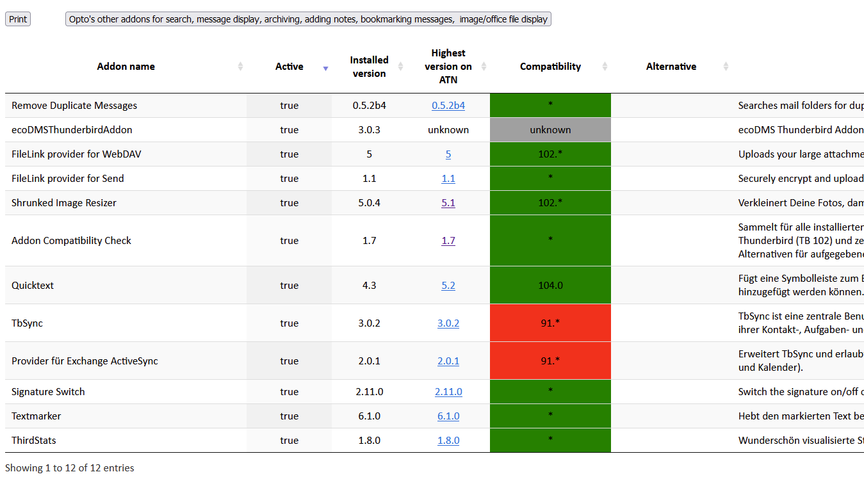Click grey unknown compatibility cell for ecoDMS

click(550, 130)
